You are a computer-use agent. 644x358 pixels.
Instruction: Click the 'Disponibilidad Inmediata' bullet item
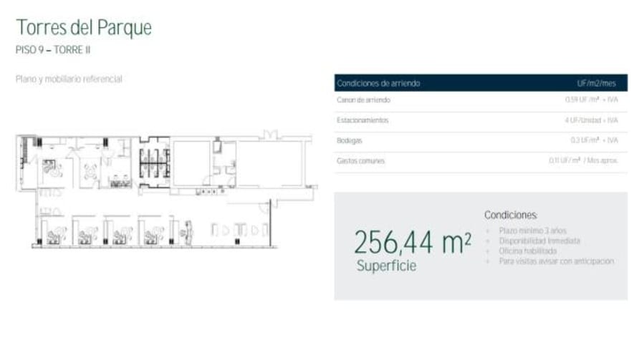pyautogui.click(x=539, y=241)
